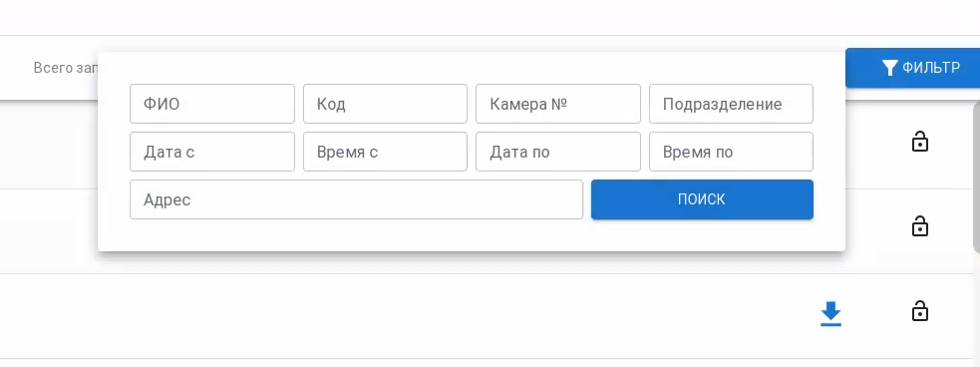Open the Дата по date field

coord(558,152)
